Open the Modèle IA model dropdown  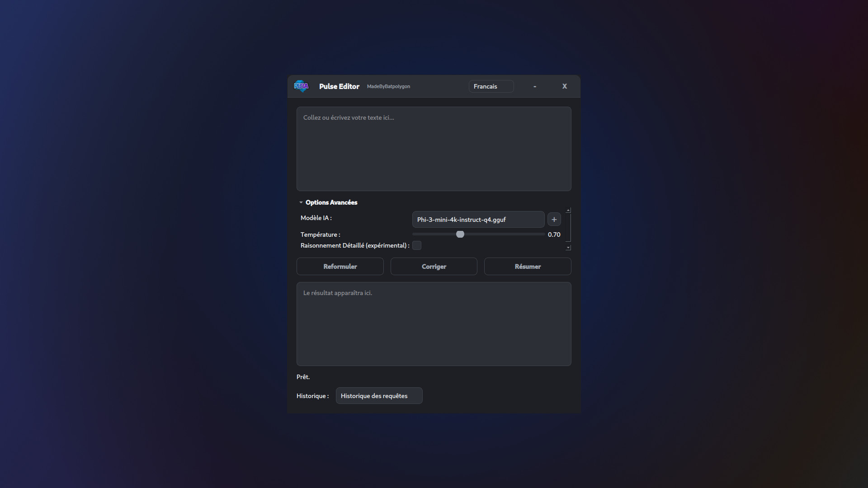pos(478,220)
